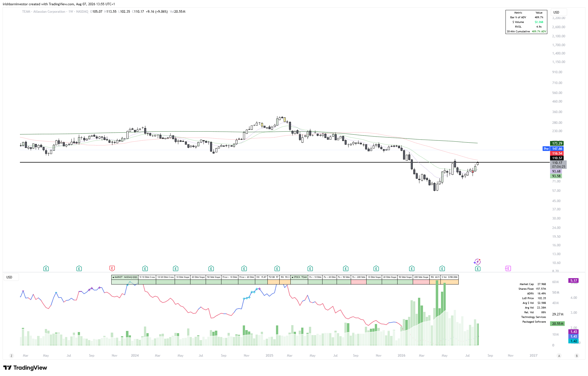This screenshot has width=588, height=376.
Task: Click the Bar % of ADV 489.7% value
Action: pyautogui.click(x=539, y=17)
